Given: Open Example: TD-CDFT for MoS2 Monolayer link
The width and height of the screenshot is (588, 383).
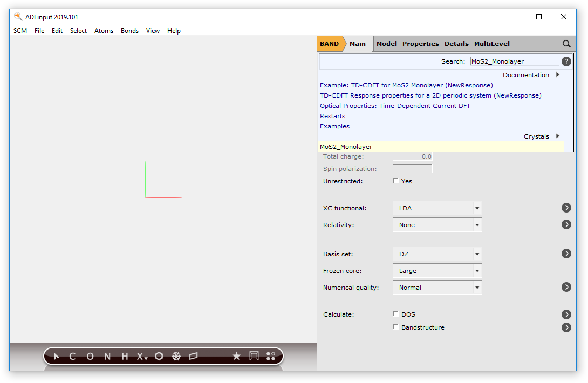Looking at the screenshot, I should coord(406,86).
